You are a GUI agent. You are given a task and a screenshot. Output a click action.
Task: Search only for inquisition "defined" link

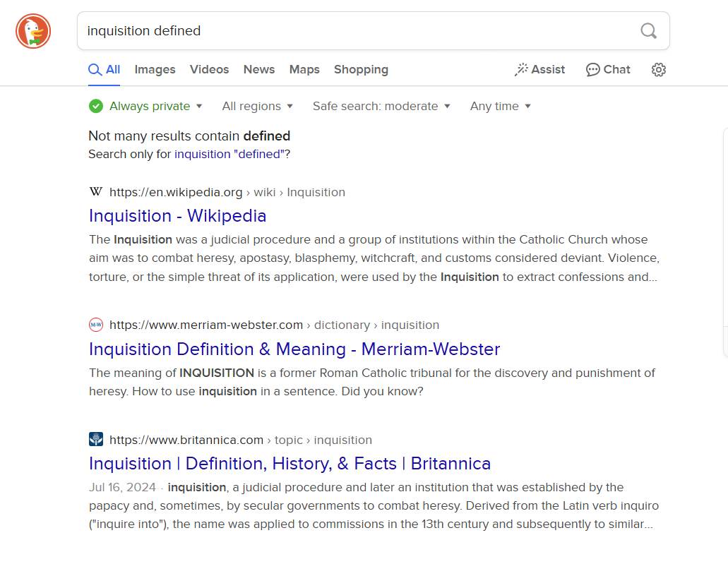[x=229, y=154]
